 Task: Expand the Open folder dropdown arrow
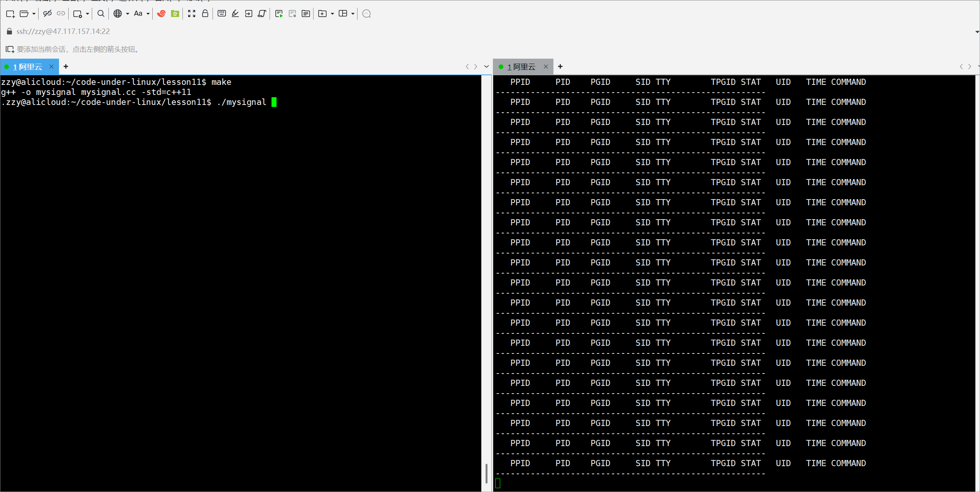click(x=34, y=14)
